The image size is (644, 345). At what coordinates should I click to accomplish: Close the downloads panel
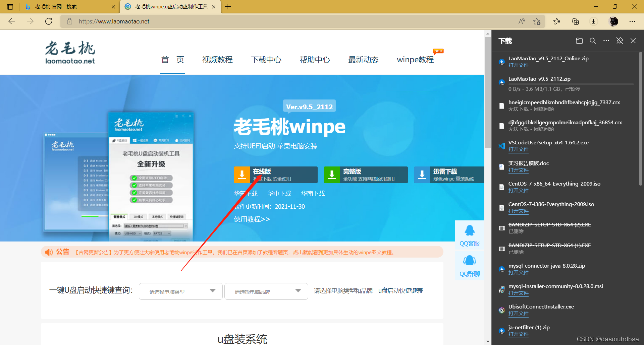coord(633,41)
